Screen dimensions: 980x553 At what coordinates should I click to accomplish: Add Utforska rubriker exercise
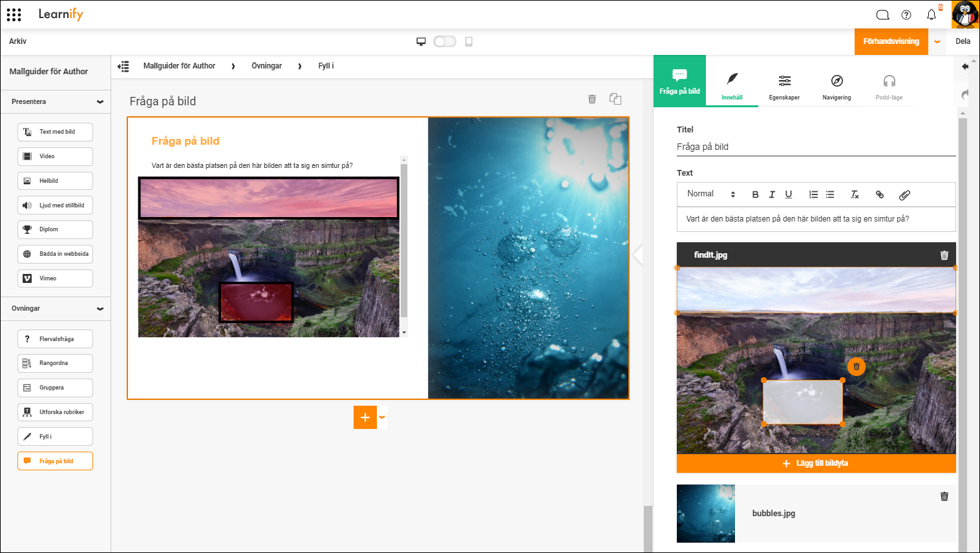click(x=55, y=412)
